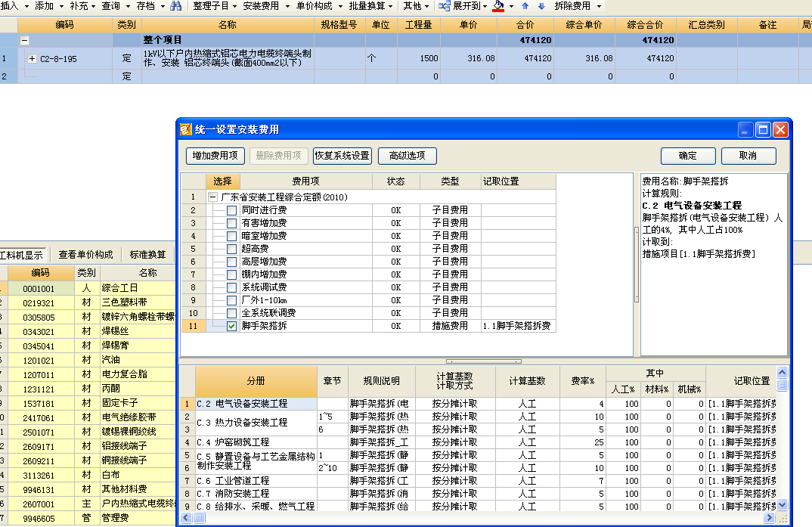The image size is (812, 527).
Task: Check the 有害增加费 checkbox
Action: click(x=231, y=223)
